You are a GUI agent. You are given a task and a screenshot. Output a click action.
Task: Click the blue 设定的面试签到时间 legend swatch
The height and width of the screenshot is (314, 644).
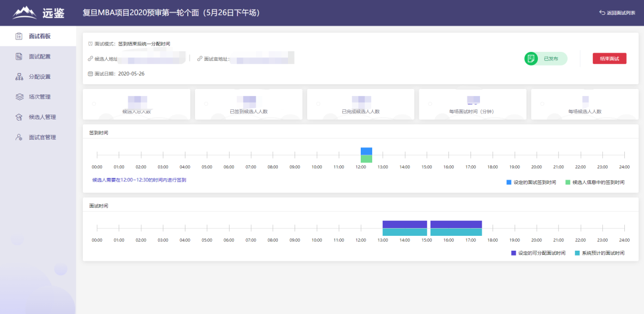[x=509, y=182]
